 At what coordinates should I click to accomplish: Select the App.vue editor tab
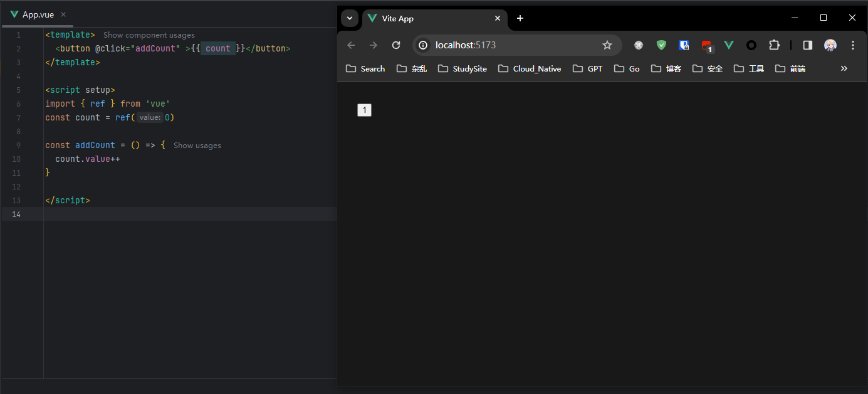coord(37,14)
